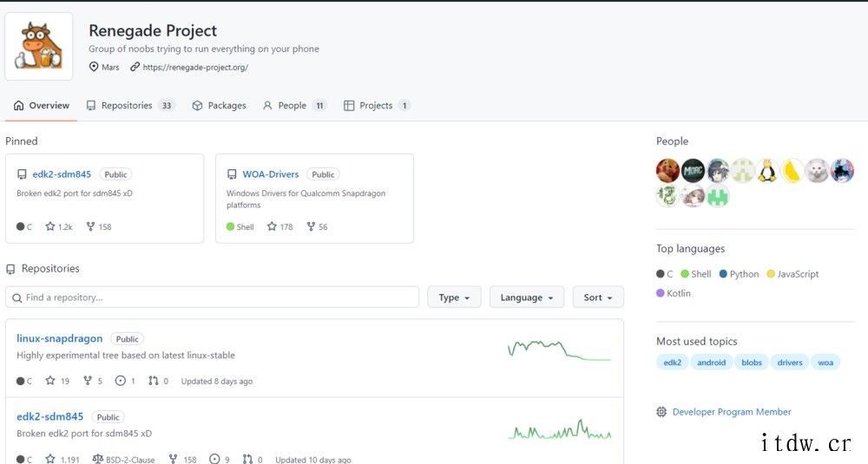Click fork count 56 on WOA-Drivers
868x464 pixels.
point(317,226)
